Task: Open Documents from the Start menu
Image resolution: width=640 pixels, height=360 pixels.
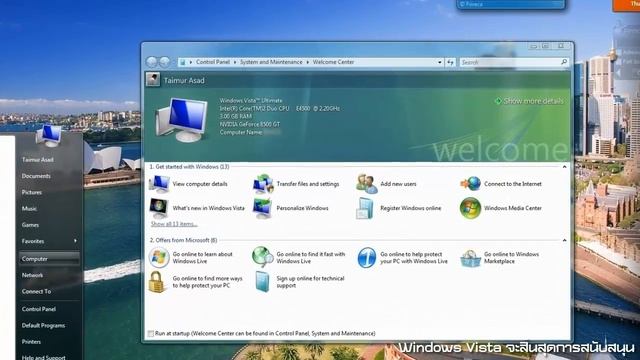Action: click(36, 176)
